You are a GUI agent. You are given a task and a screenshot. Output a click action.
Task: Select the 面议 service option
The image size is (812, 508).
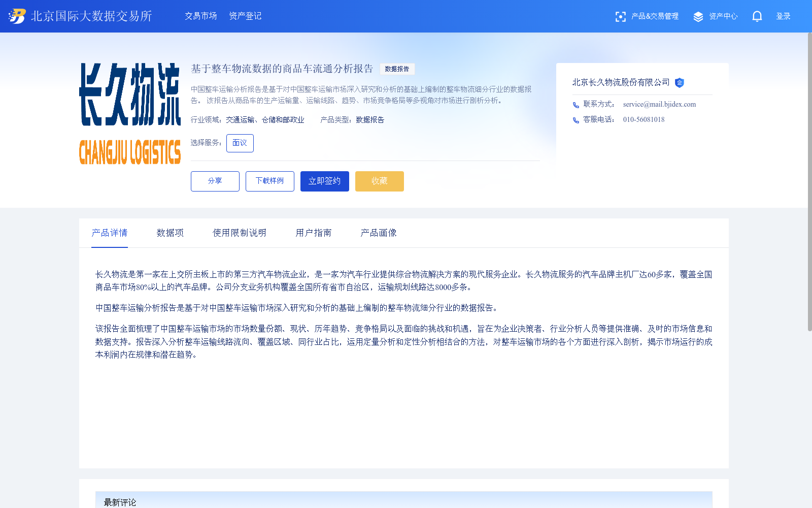tap(240, 143)
